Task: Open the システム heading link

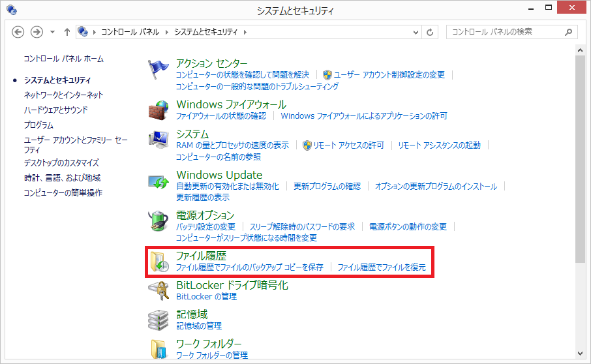Action: pyautogui.click(x=192, y=134)
